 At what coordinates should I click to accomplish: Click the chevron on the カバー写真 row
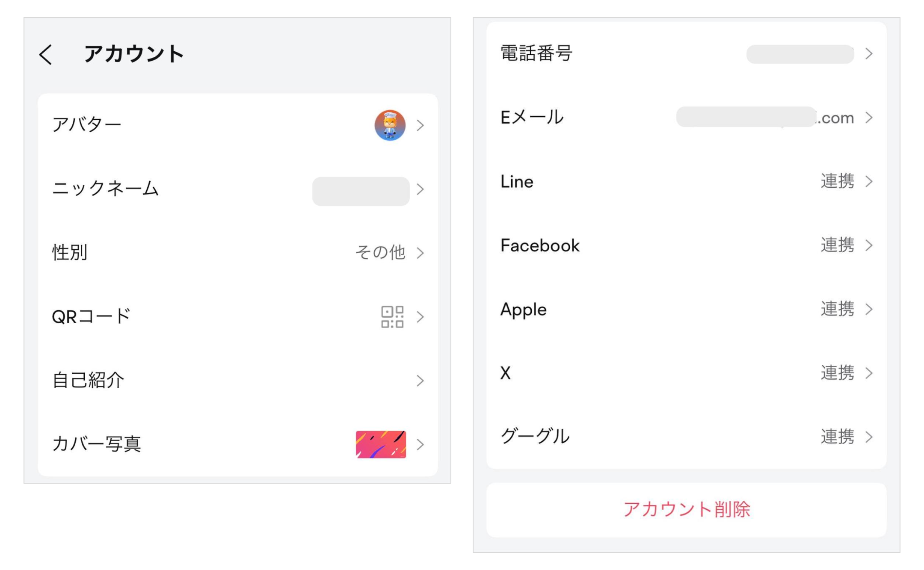tap(421, 445)
